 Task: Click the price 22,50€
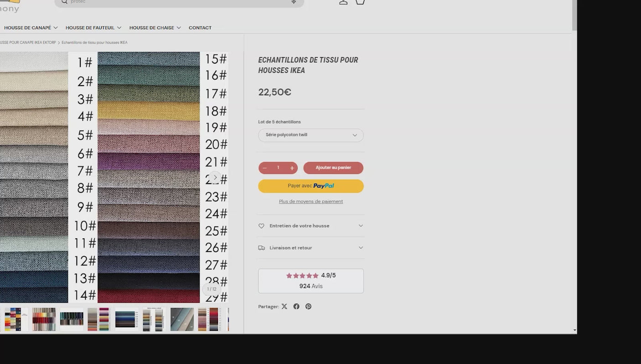(274, 92)
